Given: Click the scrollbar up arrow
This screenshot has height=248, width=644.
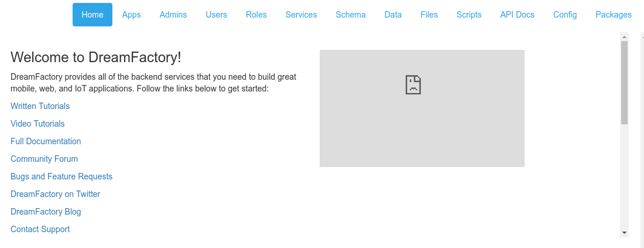Looking at the screenshot, I should tap(624, 36).
